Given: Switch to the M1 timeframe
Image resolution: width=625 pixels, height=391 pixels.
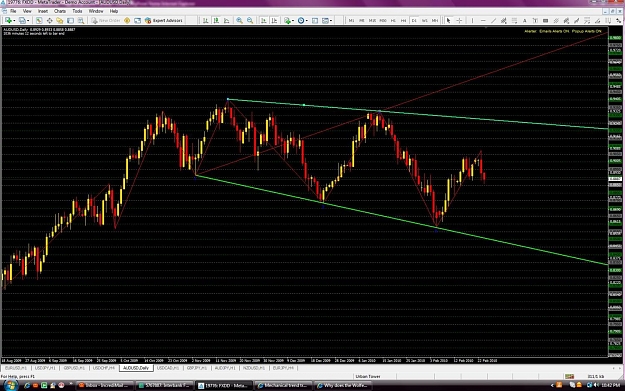Looking at the screenshot, I should (x=351, y=20).
